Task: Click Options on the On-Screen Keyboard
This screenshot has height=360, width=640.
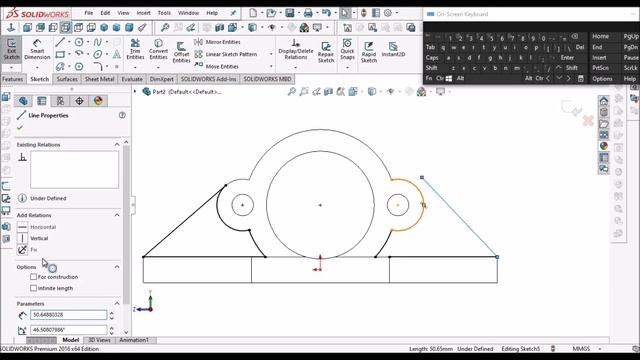Action: pyautogui.click(x=602, y=79)
